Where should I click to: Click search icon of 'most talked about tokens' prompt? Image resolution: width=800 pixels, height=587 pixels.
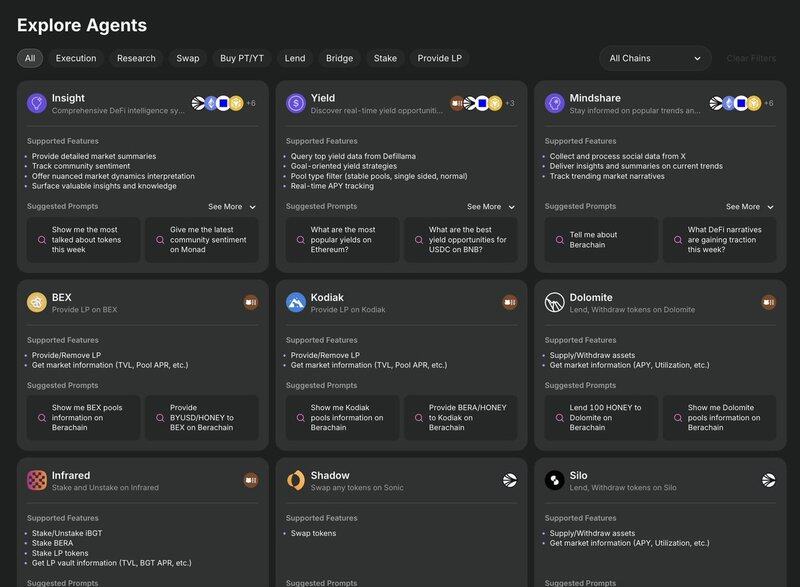(x=42, y=240)
